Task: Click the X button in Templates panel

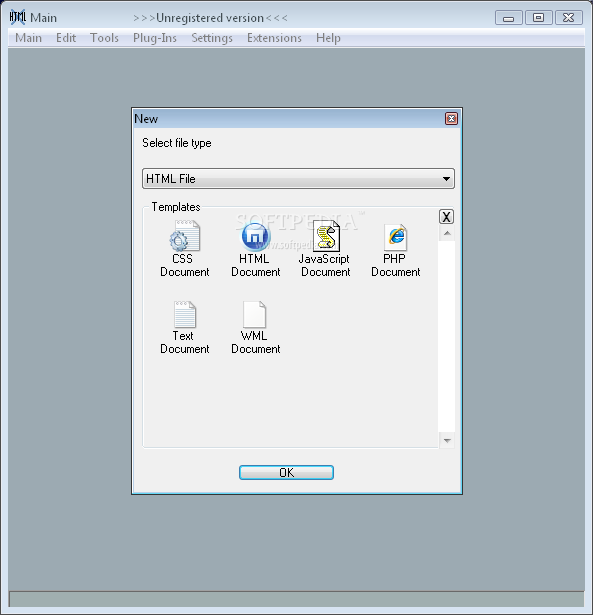Action: click(446, 217)
